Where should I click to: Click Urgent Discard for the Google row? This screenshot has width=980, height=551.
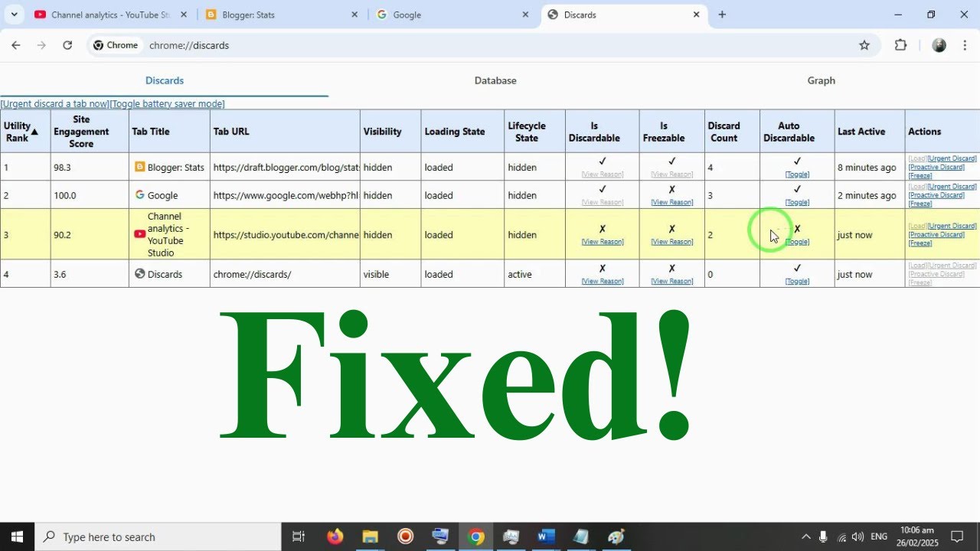pyautogui.click(x=952, y=187)
